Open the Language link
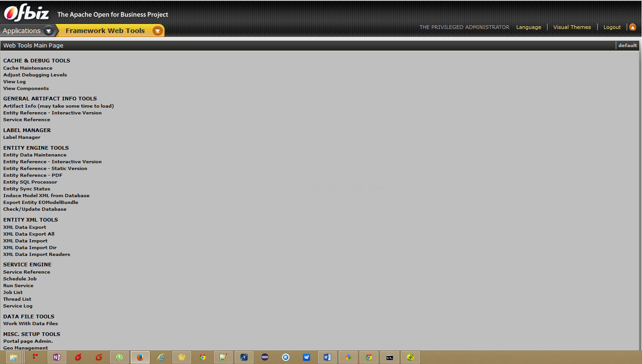Screen dimensions: 642x364 (529, 27)
